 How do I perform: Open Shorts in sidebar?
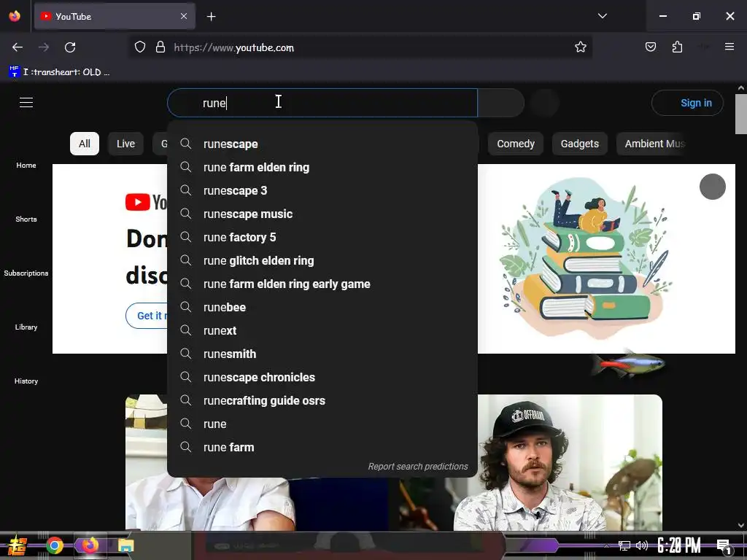click(x=26, y=219)
